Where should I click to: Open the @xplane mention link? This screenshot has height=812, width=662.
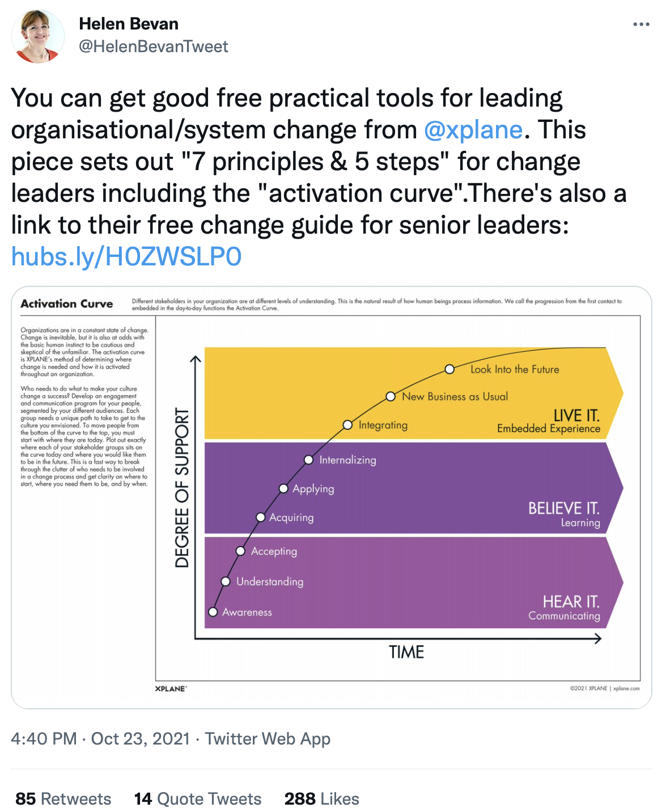473,130
